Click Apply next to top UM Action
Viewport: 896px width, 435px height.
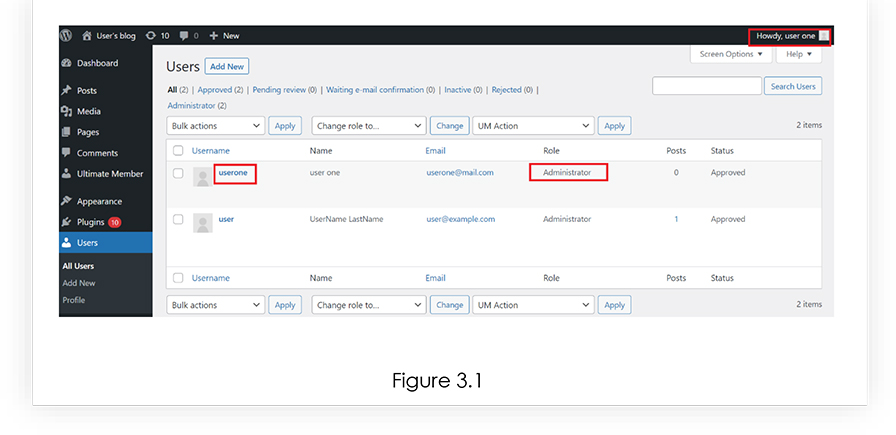614,126
